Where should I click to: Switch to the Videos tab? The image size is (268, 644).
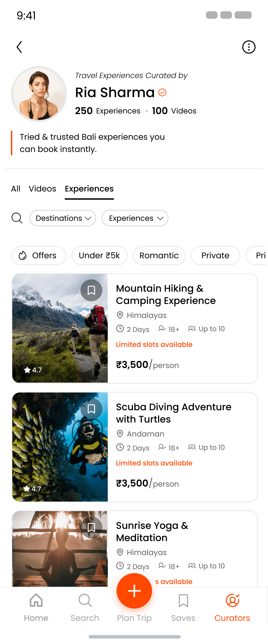[42, 189]
